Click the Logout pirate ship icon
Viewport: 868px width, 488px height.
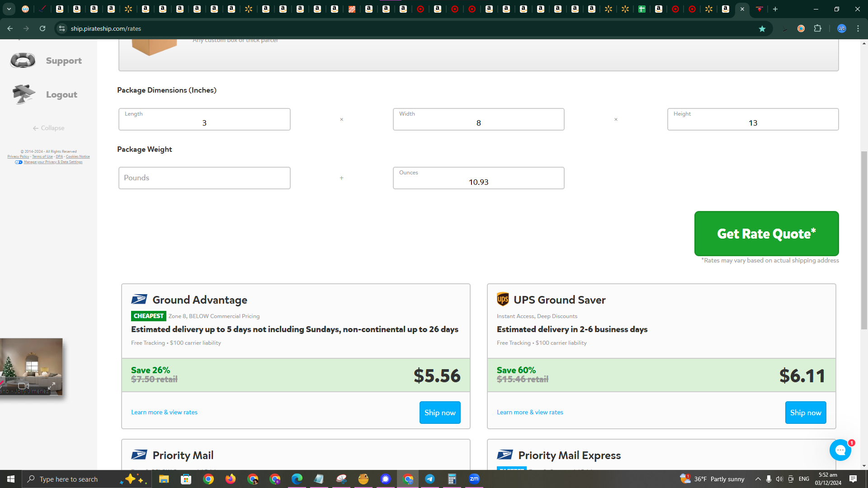[x=24, y=94]
